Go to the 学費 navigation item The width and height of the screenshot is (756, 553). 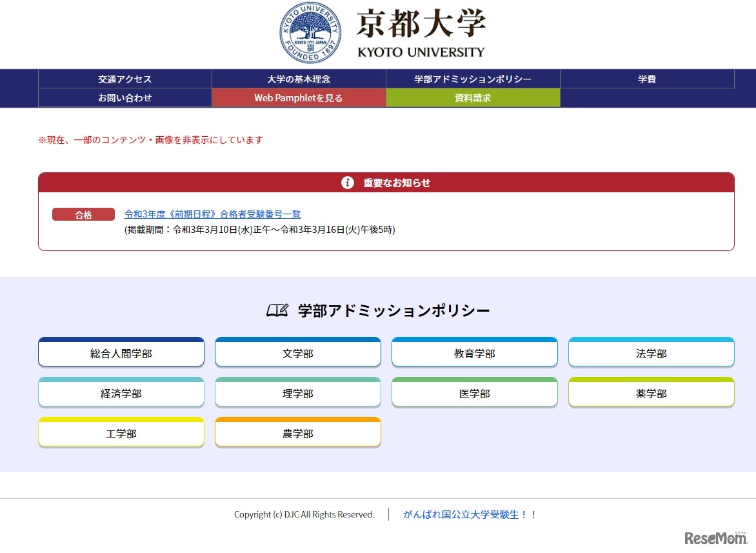coord(647,79)
